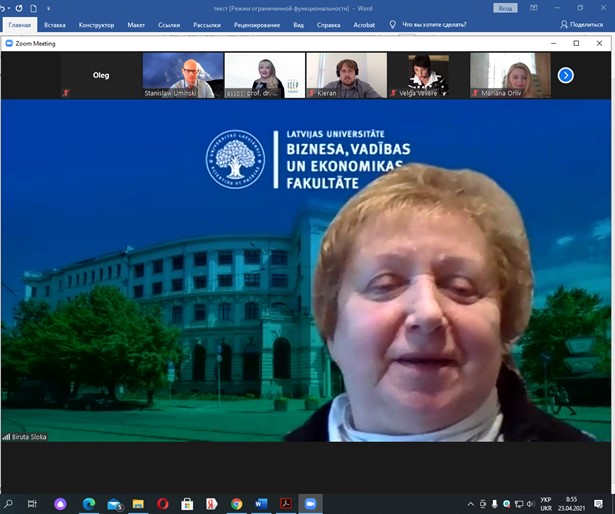Open Adobe Acrobat from the taskbar

(284, 504)
